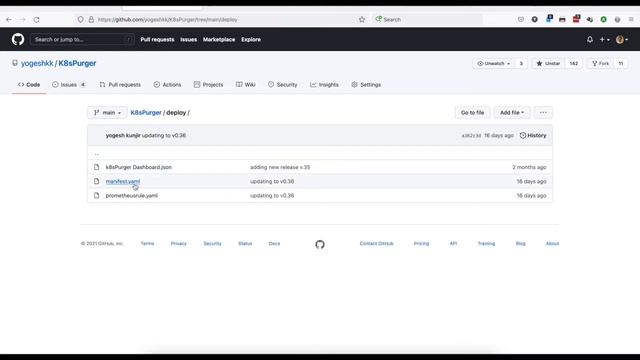
Task: Click the Unwatch button
Action: [x=494, y=64]
